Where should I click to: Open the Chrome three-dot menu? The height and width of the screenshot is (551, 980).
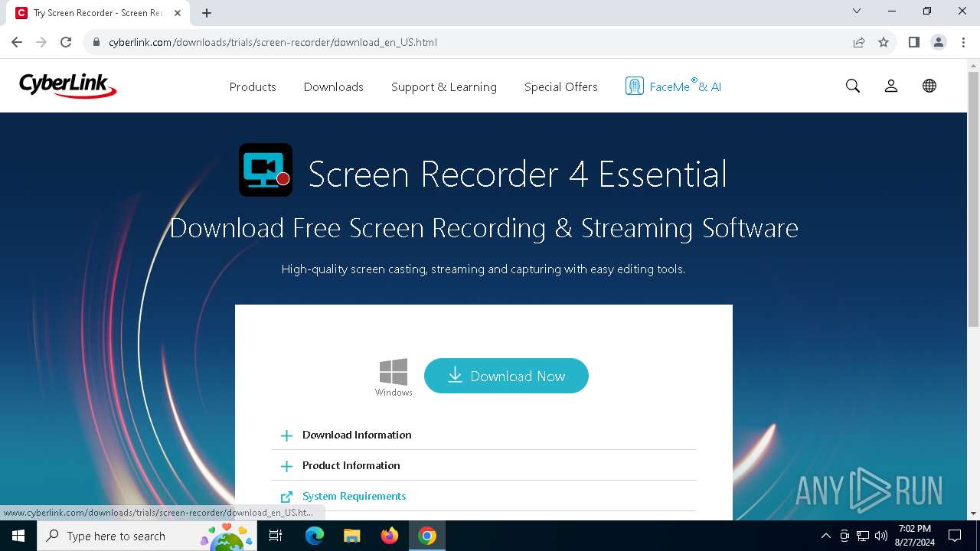pyautogui.click(x=963, y=42)
